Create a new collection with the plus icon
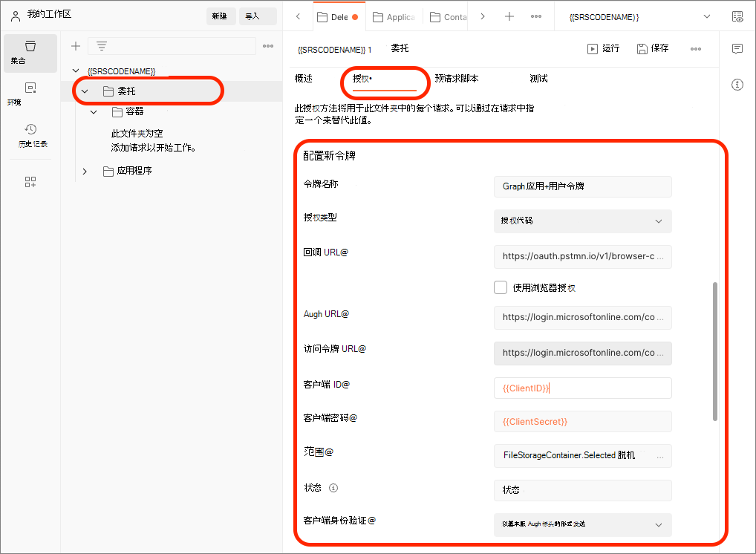The height and width of the screenshot is (554, 756). point(75,46)
